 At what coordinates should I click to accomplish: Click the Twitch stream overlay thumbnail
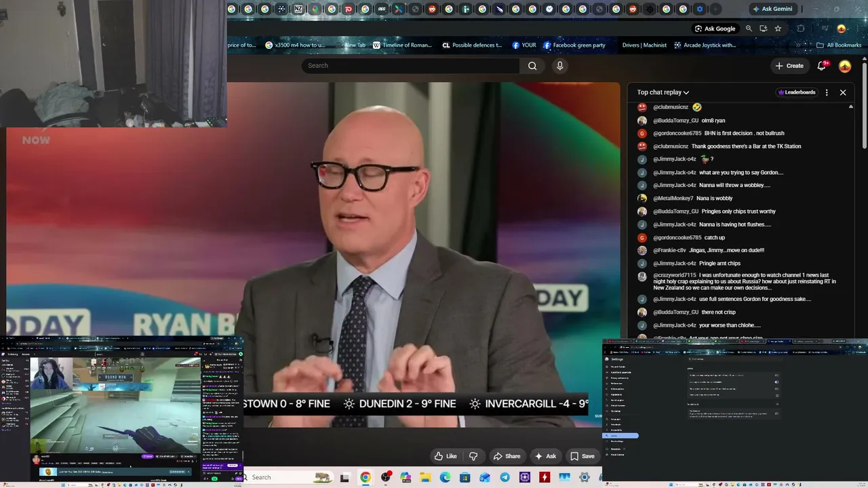pos(122,411)
